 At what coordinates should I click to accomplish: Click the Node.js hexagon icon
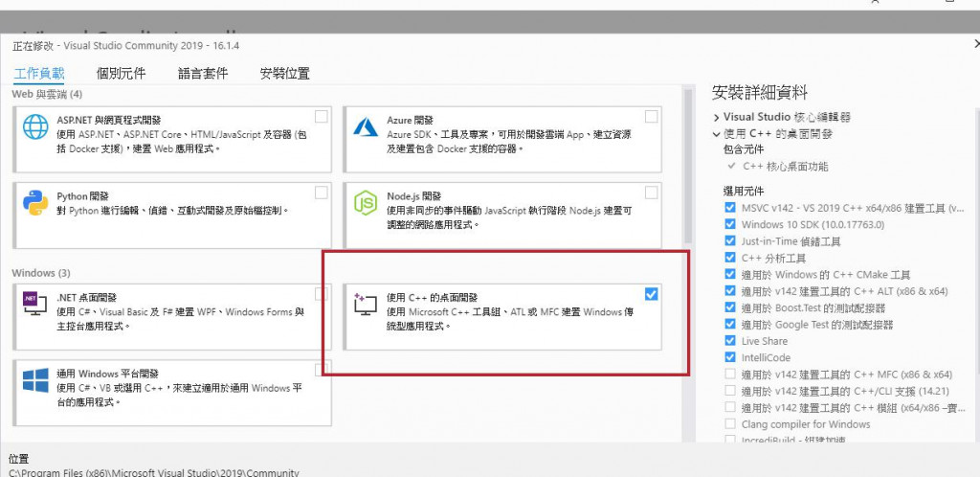coord(366,203)
